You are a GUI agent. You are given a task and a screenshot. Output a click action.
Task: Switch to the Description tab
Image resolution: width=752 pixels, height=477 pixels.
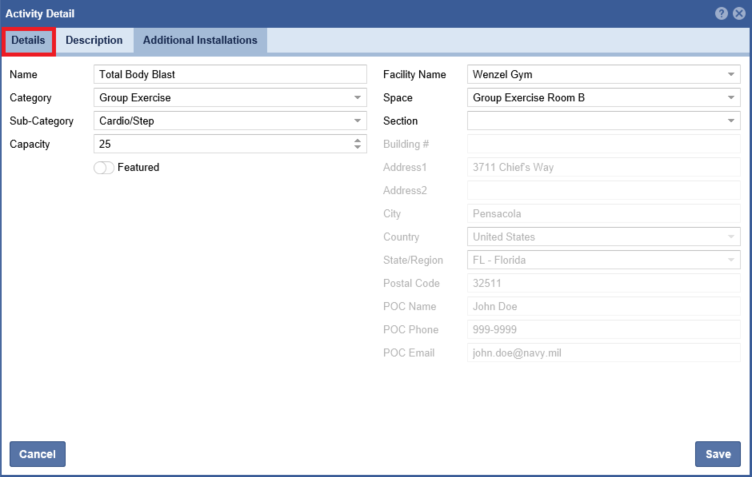pos(94,41)
